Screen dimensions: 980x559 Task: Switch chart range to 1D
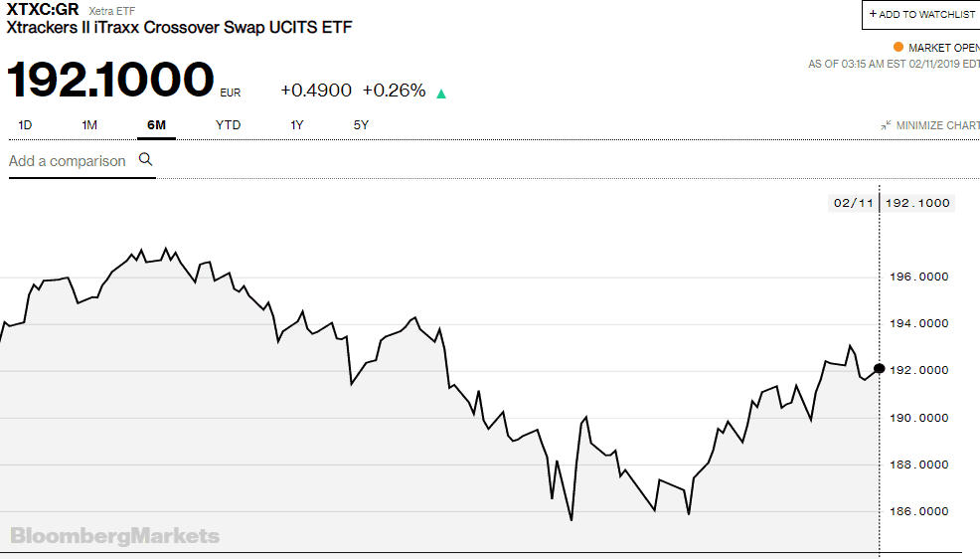[26, 125]
